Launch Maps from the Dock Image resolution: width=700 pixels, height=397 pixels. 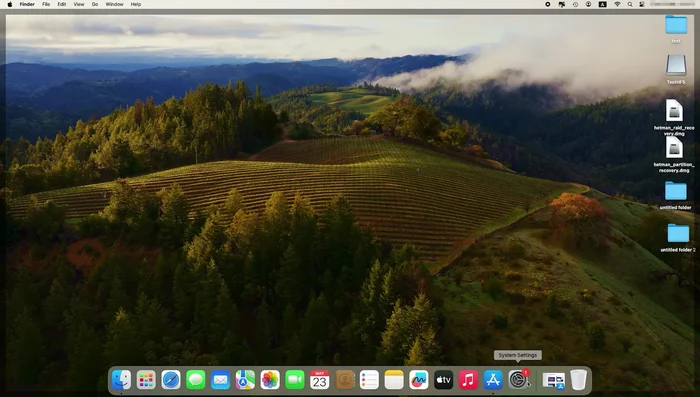[245, 380]
